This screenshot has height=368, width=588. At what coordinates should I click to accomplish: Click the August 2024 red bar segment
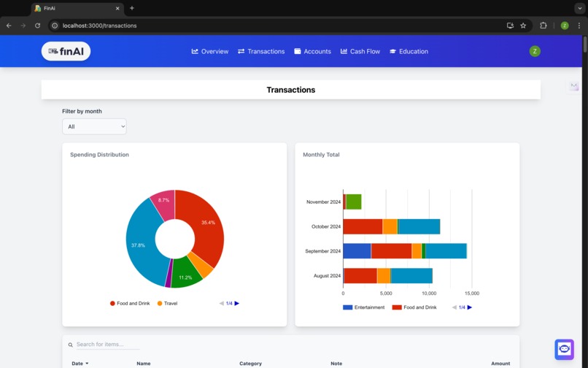pyautogui.click(x=360, y=275)
